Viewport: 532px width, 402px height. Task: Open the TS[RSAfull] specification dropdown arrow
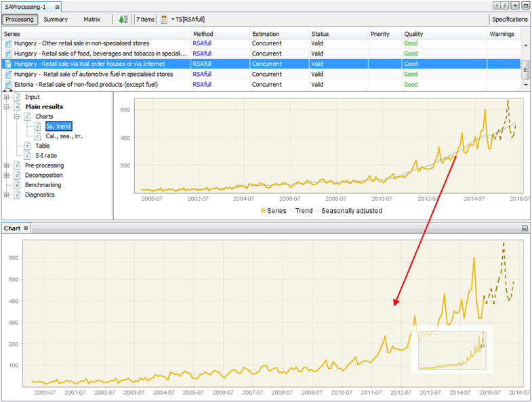coord(173,20)
